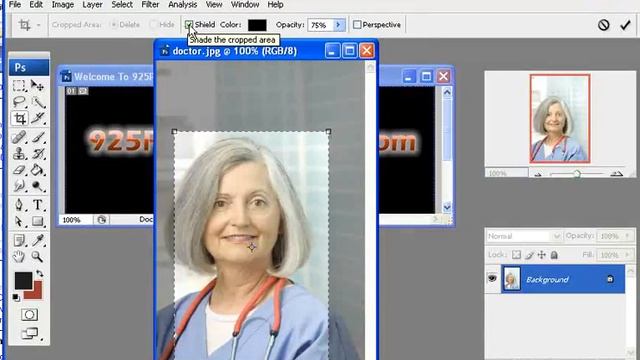The width and height of the screenshot is (640, 360).
Task: Click scroll-down arrow in Welcome window
Action: click(447, 207)
